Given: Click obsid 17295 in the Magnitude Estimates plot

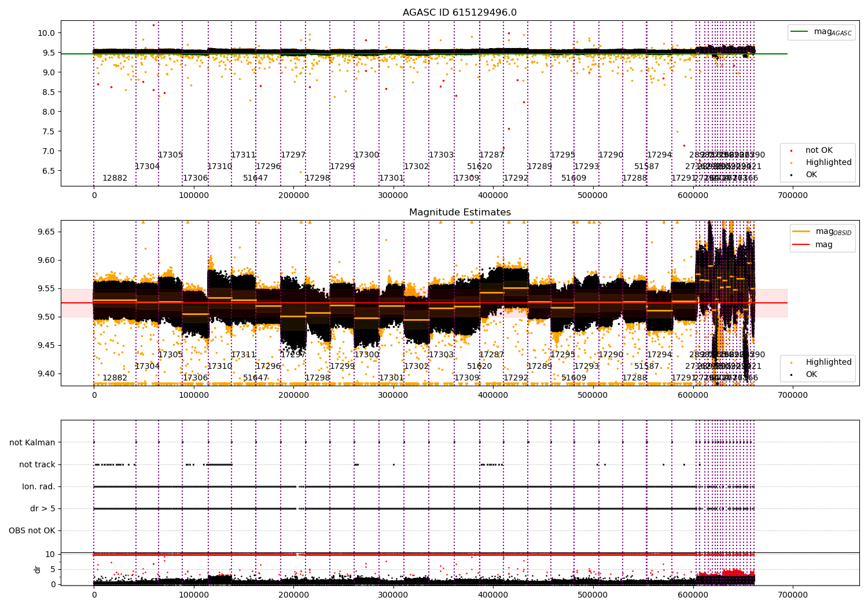Looking at the screenshot, I should pyautogui.click(x=562, y=355).
